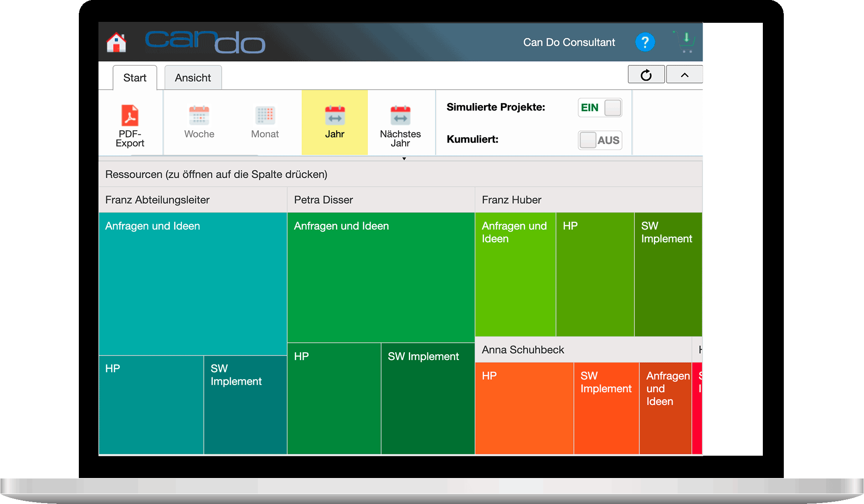Select Franz Abteilungsleiter's HP tile
Image resolution: width=864 pixels, height=504 pixels.
[151, 405]
